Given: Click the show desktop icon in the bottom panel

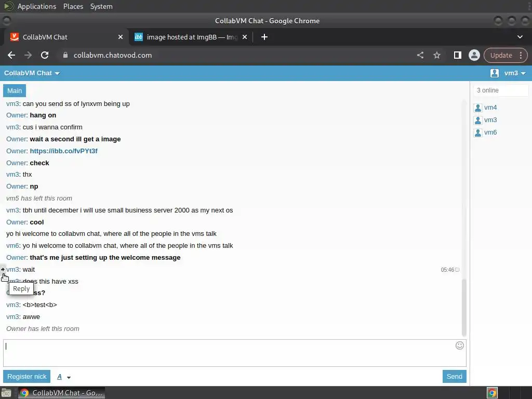Looking at the screenshot, I should coord(6,393).
